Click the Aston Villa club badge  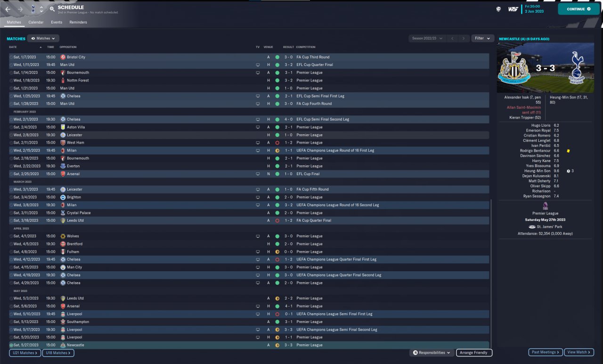click(x=63, y=127)
